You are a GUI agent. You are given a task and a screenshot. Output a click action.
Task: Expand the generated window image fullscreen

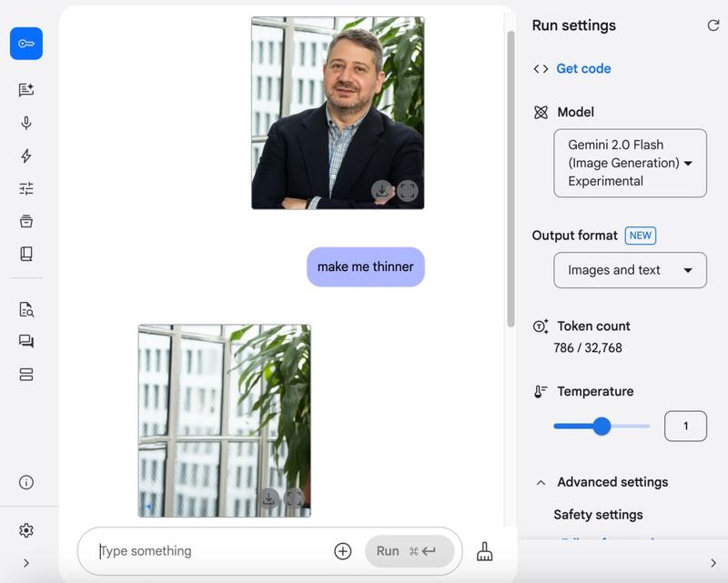point(294,498)
